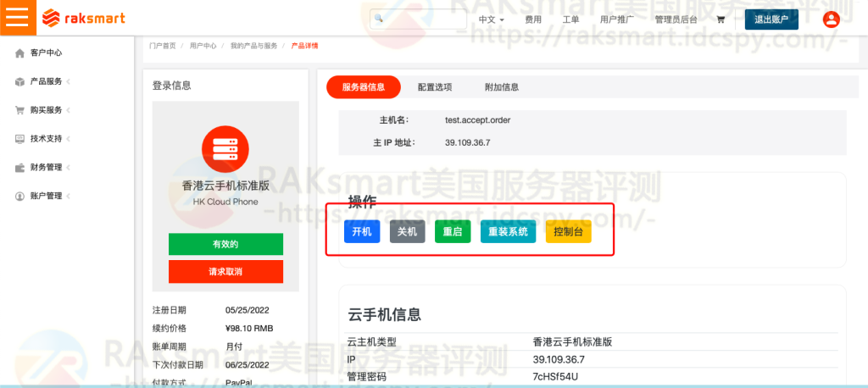Click the green 重启 button
Image resolution: width=868 pixels, height=388 pixels.
(453, 231)
